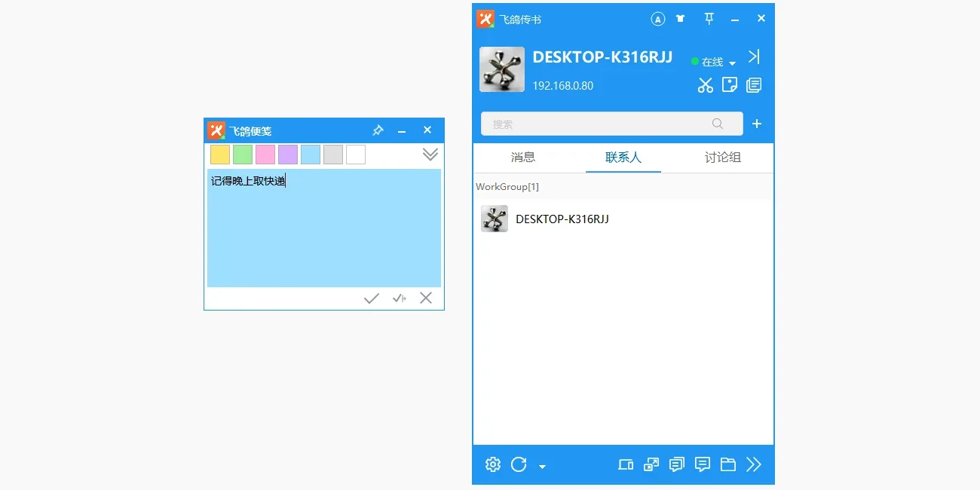Save the note with the checkmark icon
The height and width of the screenshot is (490, 980).
(x=372, y=299)
